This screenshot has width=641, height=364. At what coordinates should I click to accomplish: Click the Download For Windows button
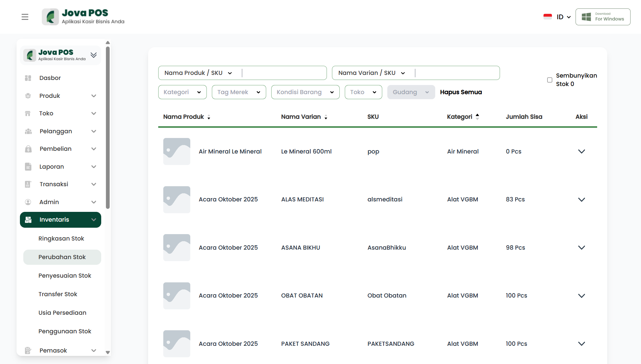(603, 17)
